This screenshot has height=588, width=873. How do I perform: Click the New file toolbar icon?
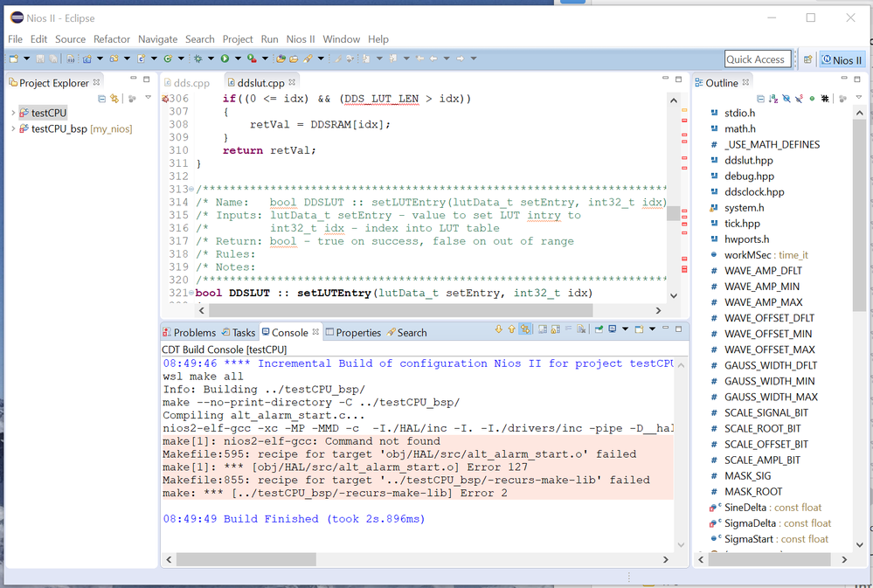[15, 59]
